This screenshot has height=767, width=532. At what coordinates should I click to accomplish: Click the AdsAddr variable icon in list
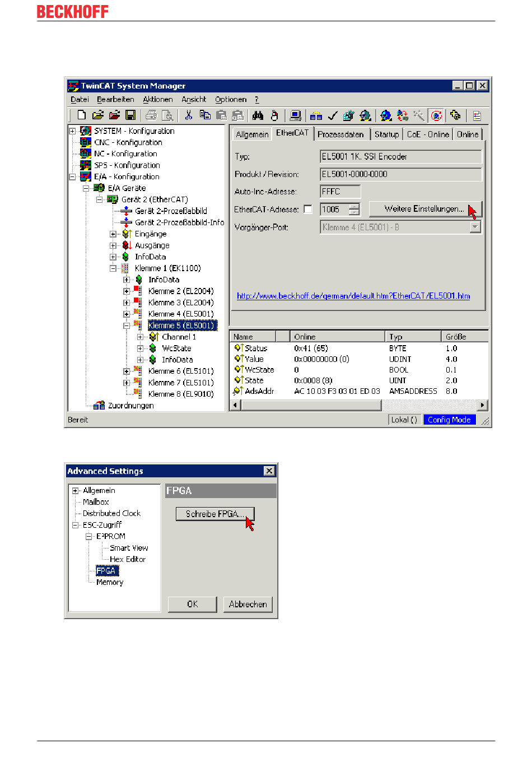click(x=238, y=391)
